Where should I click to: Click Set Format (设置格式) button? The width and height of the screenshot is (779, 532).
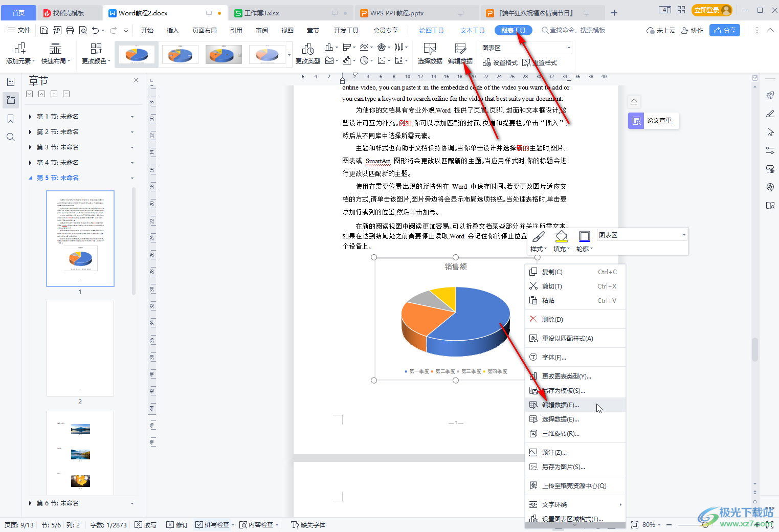(x=500, y=62)
